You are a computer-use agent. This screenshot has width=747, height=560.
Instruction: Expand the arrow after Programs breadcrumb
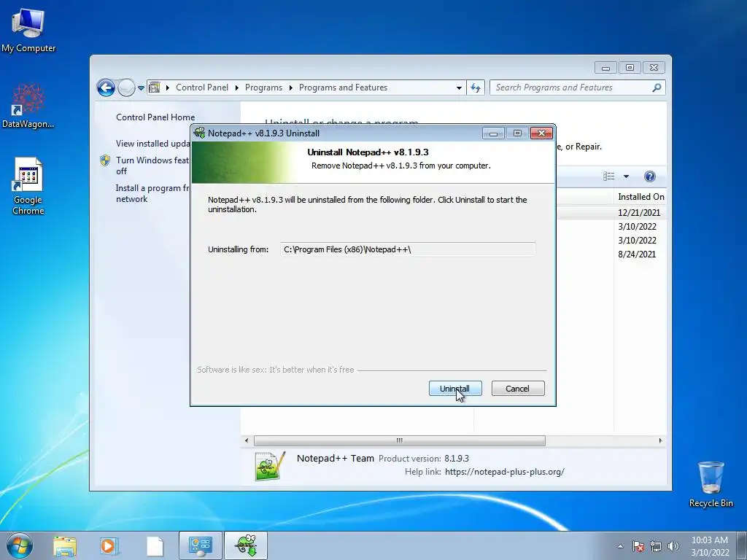point(290,87)
